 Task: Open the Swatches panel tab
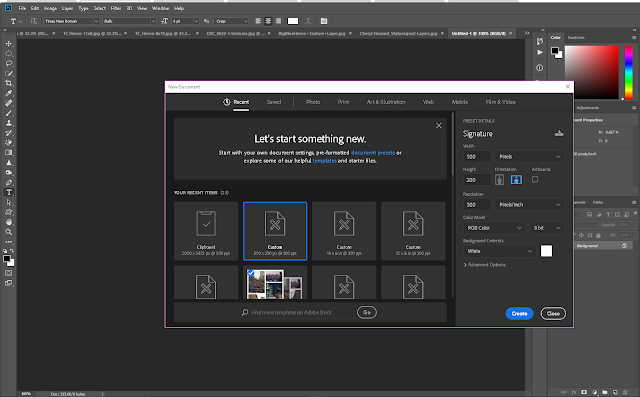576,38
